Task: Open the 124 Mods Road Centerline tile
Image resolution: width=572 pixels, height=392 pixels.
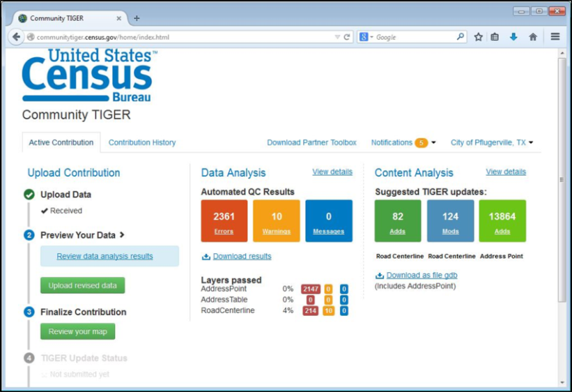Action: (451, 221)
